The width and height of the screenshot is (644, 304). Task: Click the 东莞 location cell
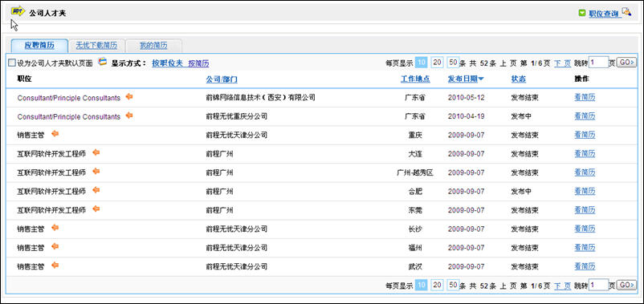point(415,210)
